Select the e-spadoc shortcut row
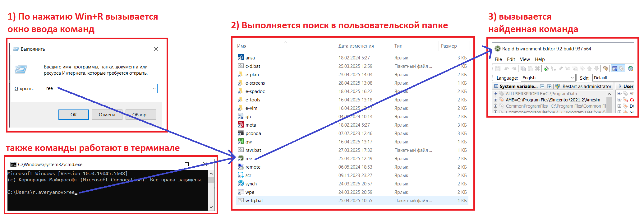The height and width of the screenshot is (219, 644). [x=353, y=91]
